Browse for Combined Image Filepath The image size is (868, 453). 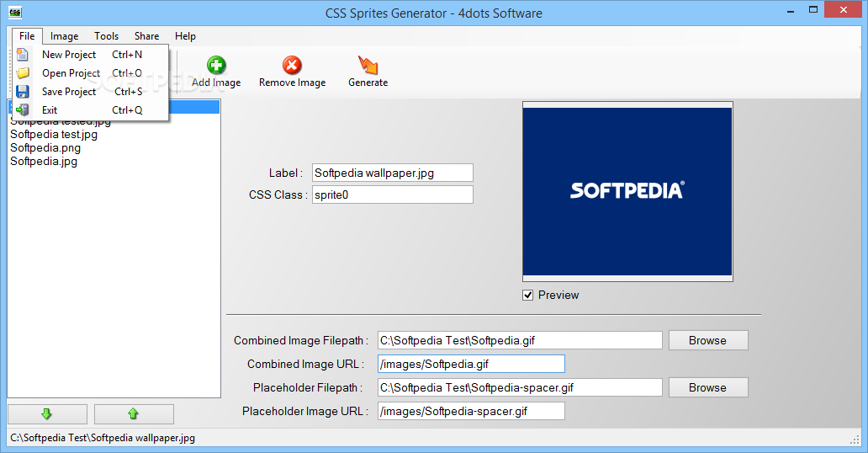click(x=708, y=340)
